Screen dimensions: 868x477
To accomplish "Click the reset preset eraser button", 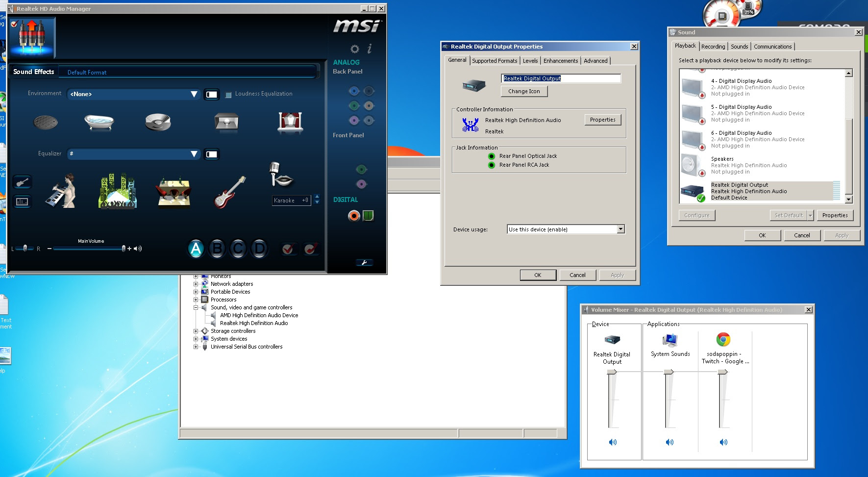I will pyautogui.click(x=310, y=249).
